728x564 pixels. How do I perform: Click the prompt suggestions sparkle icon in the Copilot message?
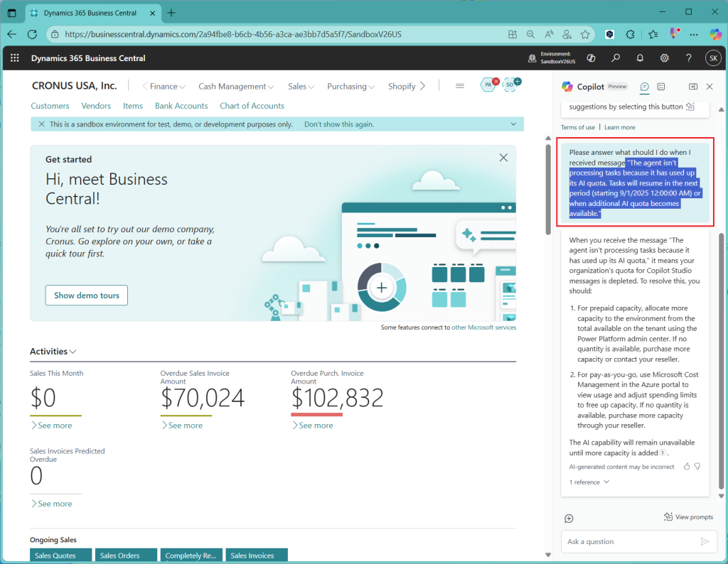click(x=690, y=107)
